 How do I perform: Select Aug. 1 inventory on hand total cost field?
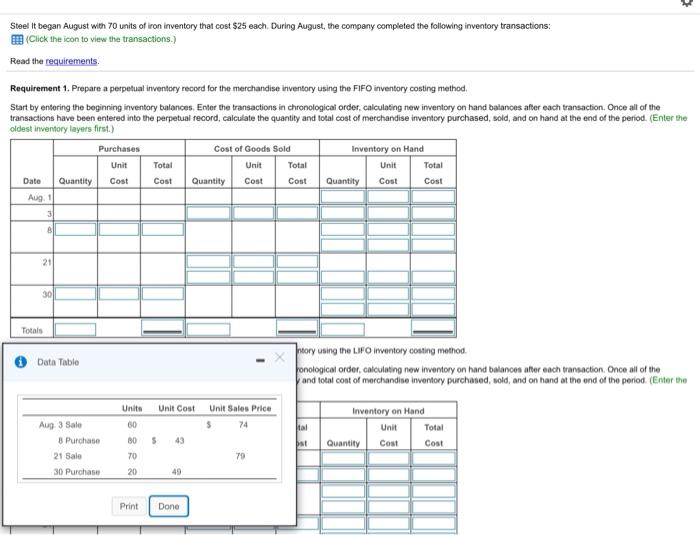433,196
